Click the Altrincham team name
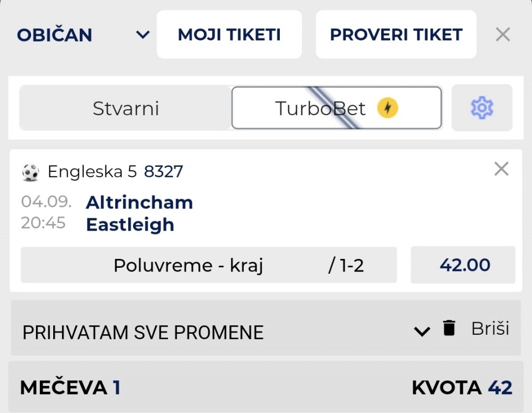The height and width of the screenshot is (413, 532). pyautogui.click(x=140, y=202)
